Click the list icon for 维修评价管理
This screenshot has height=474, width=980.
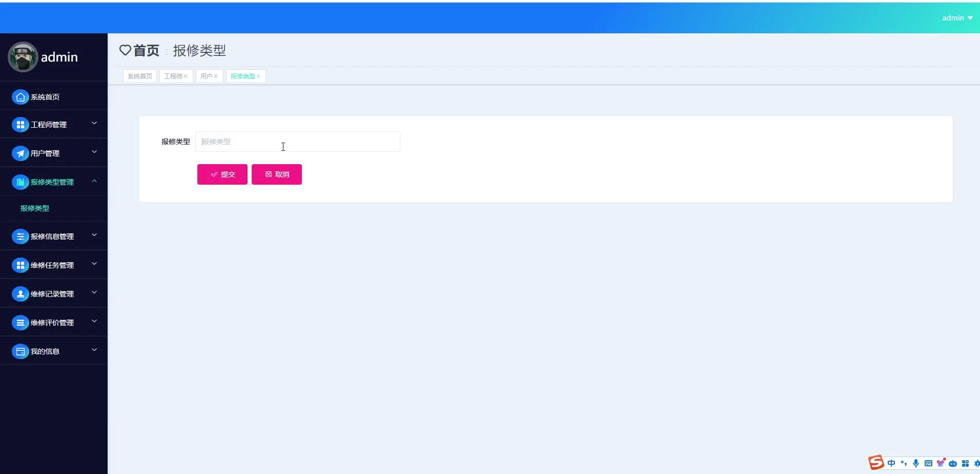click(x=20, y=323)
